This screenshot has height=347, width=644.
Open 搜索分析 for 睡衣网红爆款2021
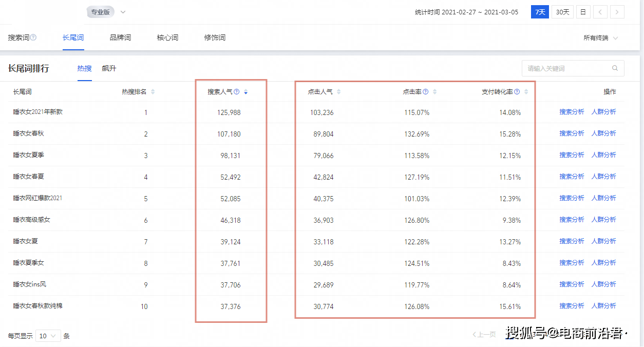(572, 198)
